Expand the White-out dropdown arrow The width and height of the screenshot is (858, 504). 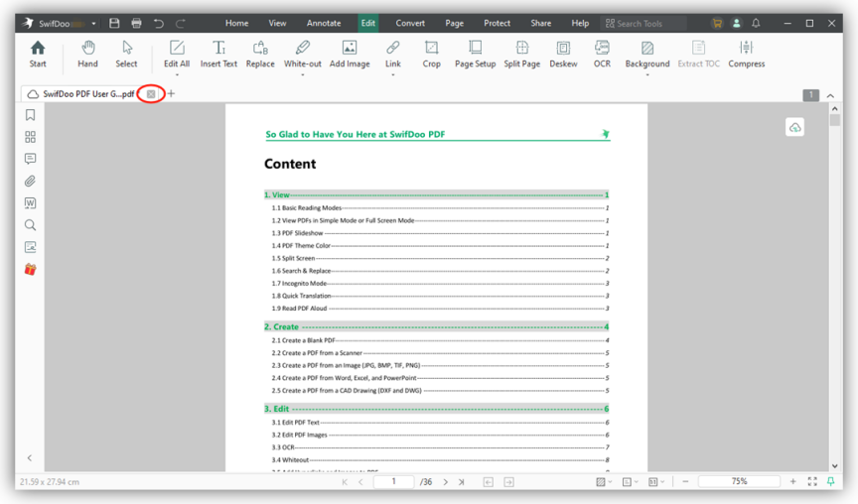click(x=303, y=74)
